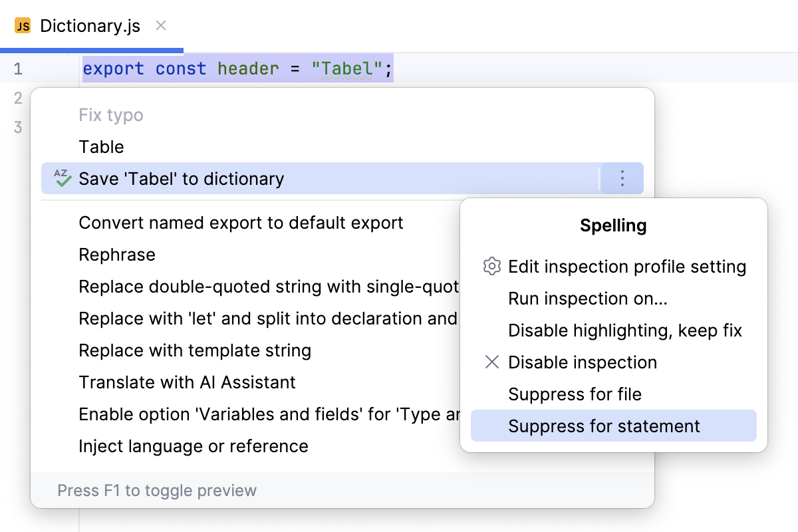Click the X icon beside 'Disable inspection'
This screenshot has width=798, height=532.
[x=491, y=362]
